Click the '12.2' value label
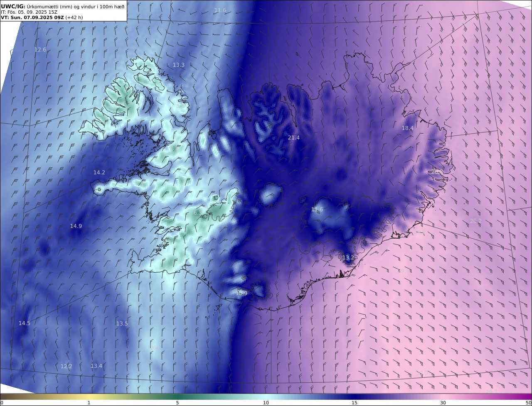532x406 pixels. pos(66,367)
